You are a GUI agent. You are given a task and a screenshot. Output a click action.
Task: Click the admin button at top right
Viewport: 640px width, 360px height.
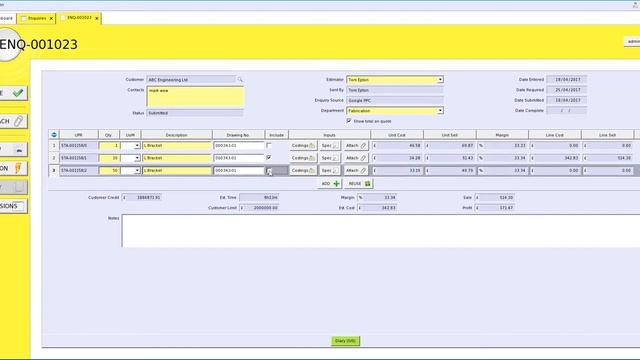click(632, 42)
